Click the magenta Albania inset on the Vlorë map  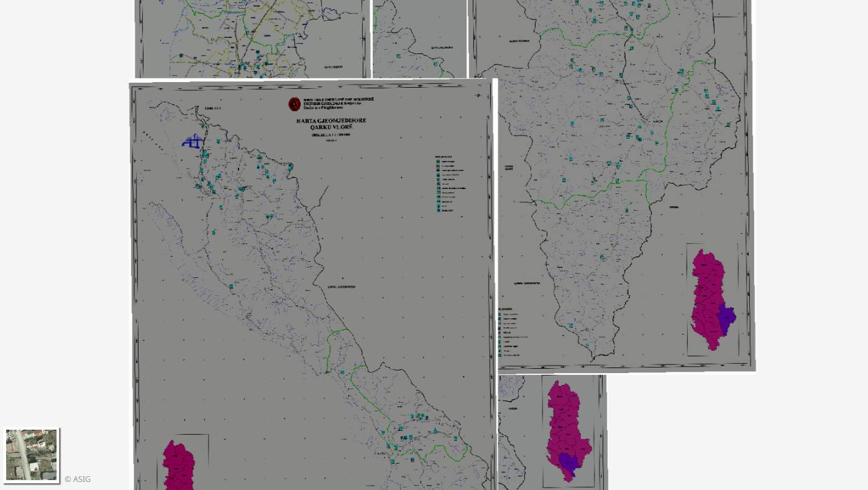[179, 465]
